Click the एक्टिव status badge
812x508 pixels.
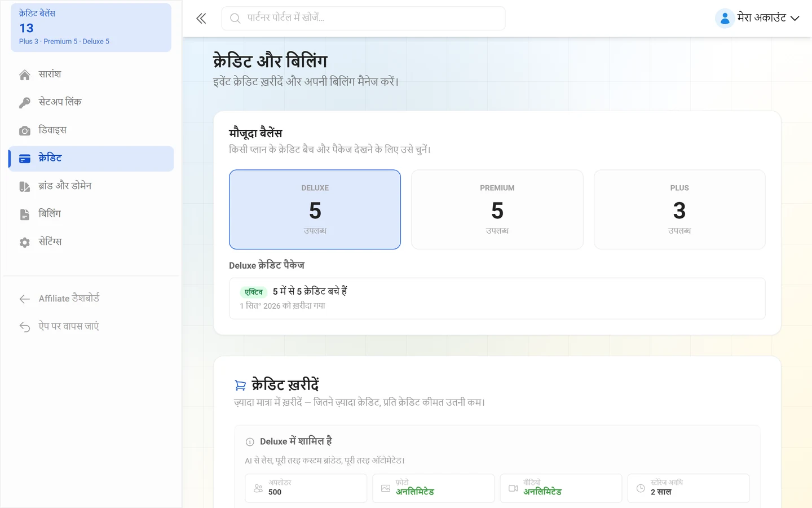254,292
